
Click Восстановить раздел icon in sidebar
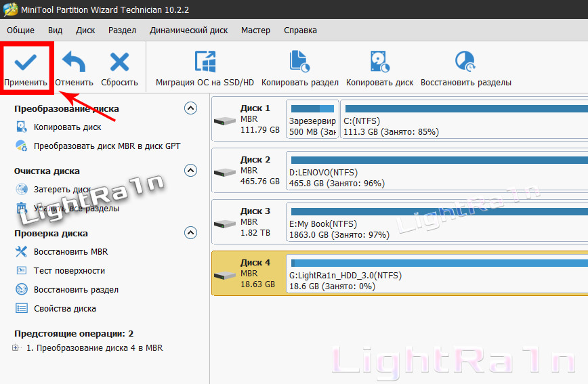coord(22,289)
